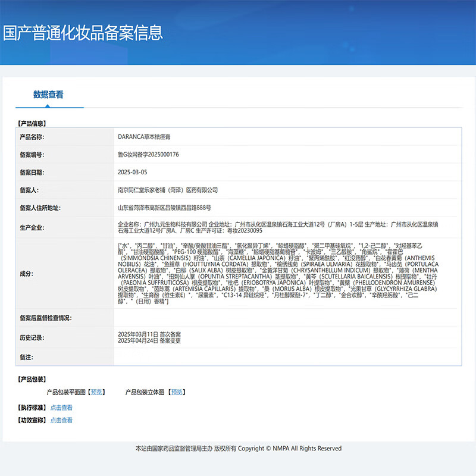The width and height of the screenshot is (476, 476).
Task: Open 预览 link for 产品包装平面图
Action: 96,392
